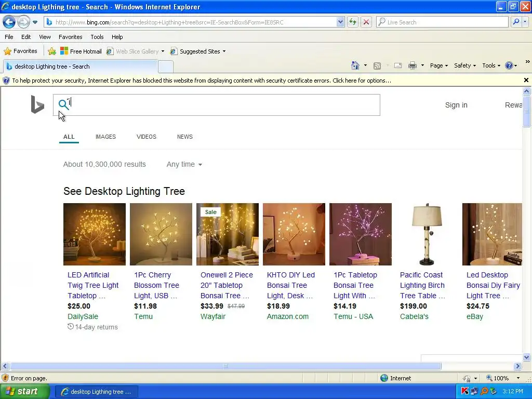Expand the address bar history dropdown
Viewport: 532px width, 399px height.
pos(340,22)
